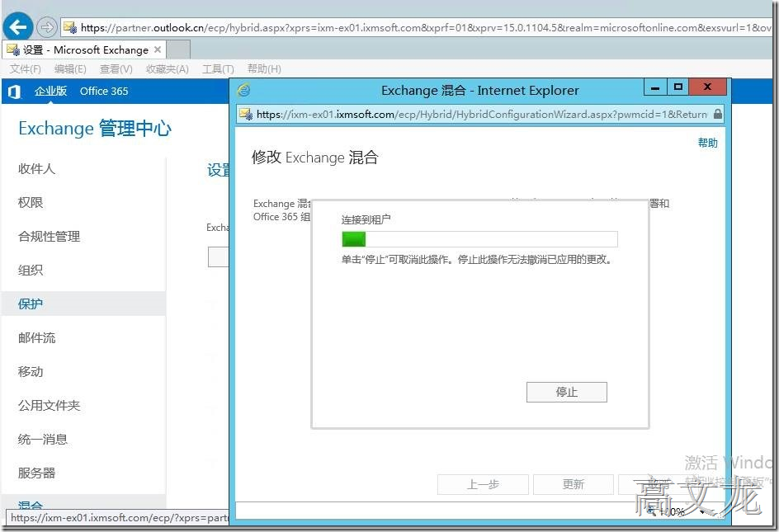Open the 文件(F) menu
Screen dimensions: 779x532
[x=25, y=69]
